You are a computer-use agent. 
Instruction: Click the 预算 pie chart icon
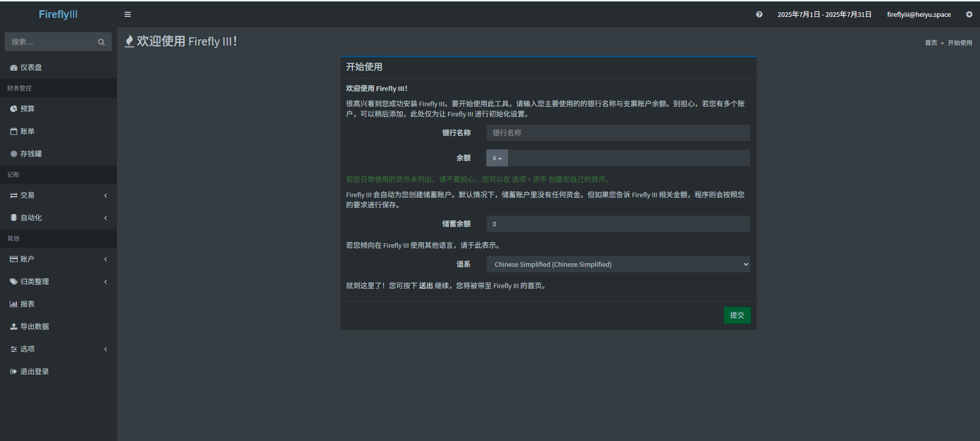click(x=14, y=109)
